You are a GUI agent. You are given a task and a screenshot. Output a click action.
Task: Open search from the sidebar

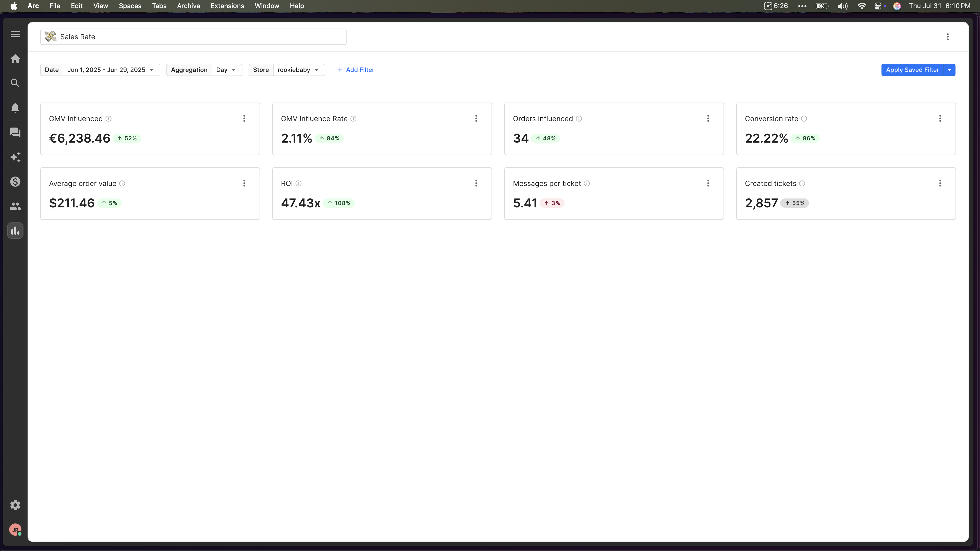(15, 83)
